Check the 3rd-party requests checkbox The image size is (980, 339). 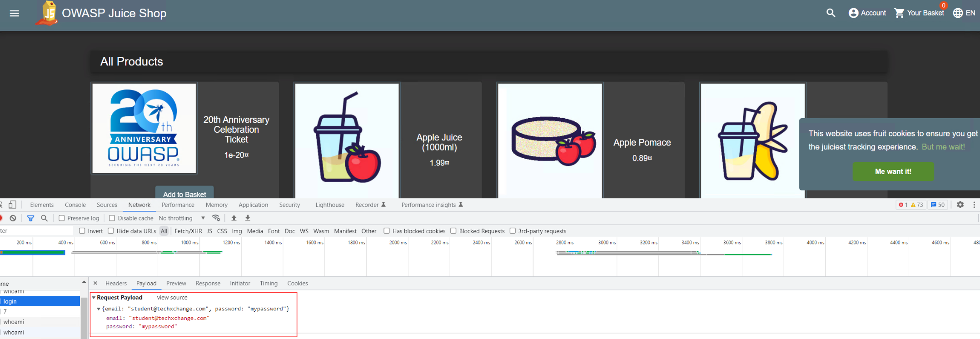(512, 231)
